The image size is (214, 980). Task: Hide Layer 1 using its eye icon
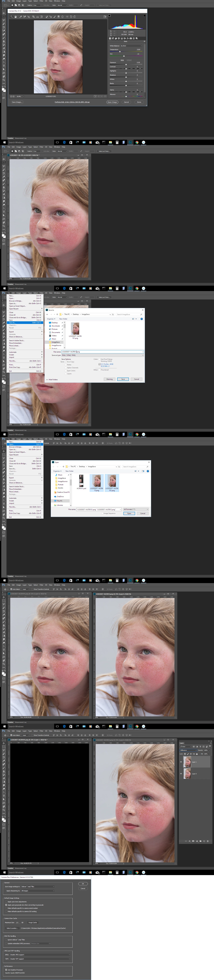pos(181,762)
